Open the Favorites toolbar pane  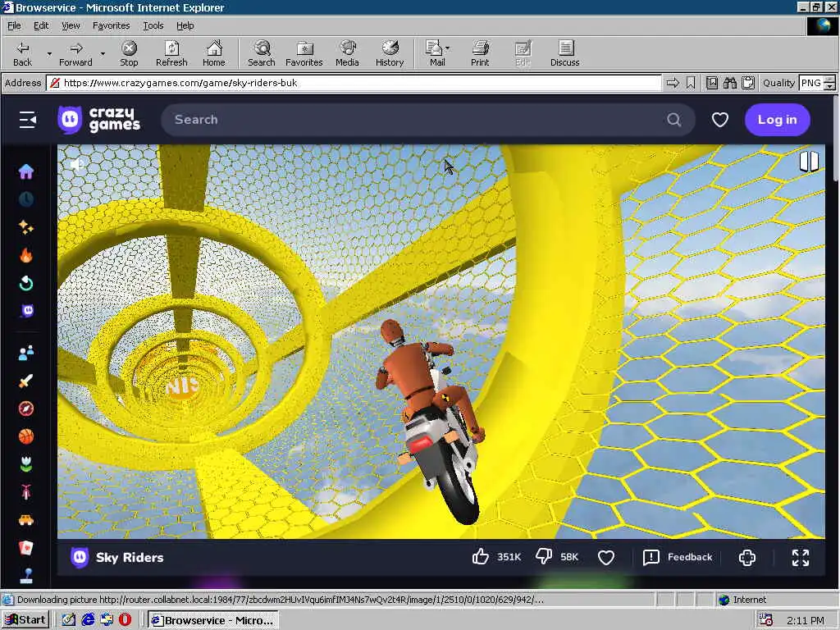coord(304,53)
